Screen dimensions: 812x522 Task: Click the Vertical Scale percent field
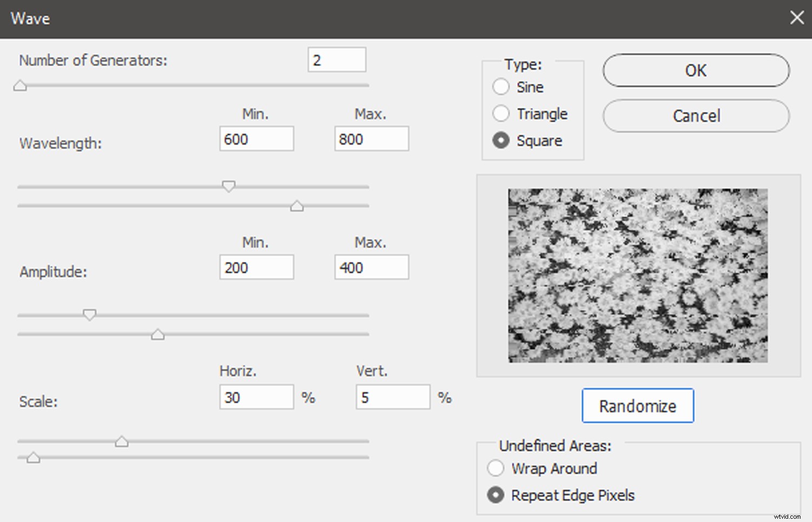pos(392,397)
